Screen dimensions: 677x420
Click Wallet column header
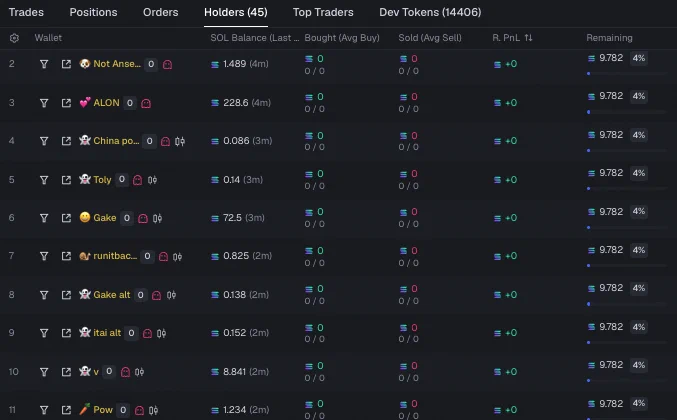[x=48, y=38]
